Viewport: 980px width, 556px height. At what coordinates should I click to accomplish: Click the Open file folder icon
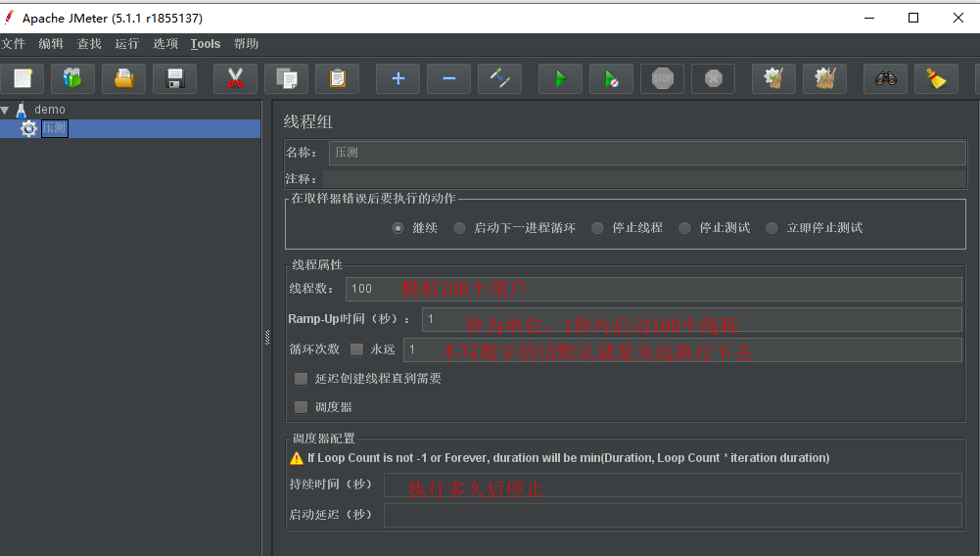(123, 78)
